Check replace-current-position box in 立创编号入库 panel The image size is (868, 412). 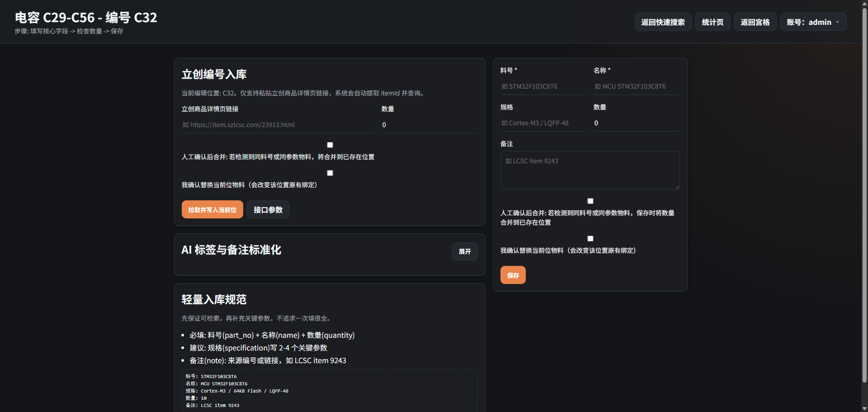click(330, 173)
